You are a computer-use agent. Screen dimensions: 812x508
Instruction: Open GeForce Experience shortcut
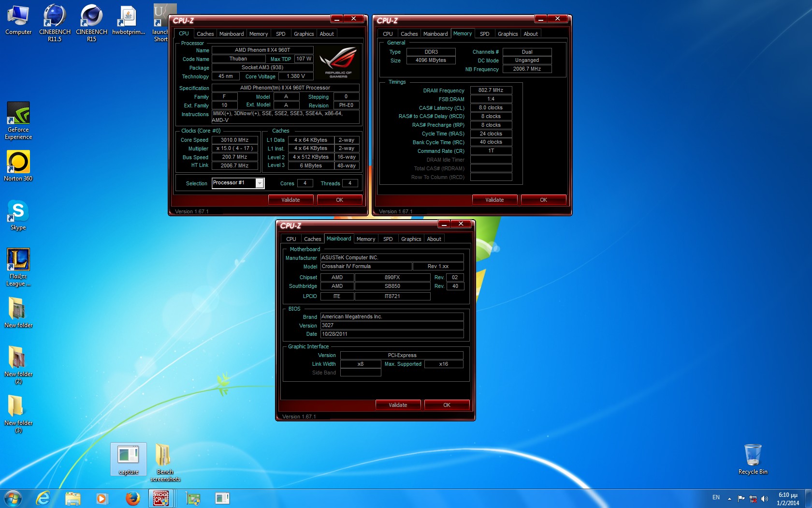pyautogui.click(x=18, y=120)
